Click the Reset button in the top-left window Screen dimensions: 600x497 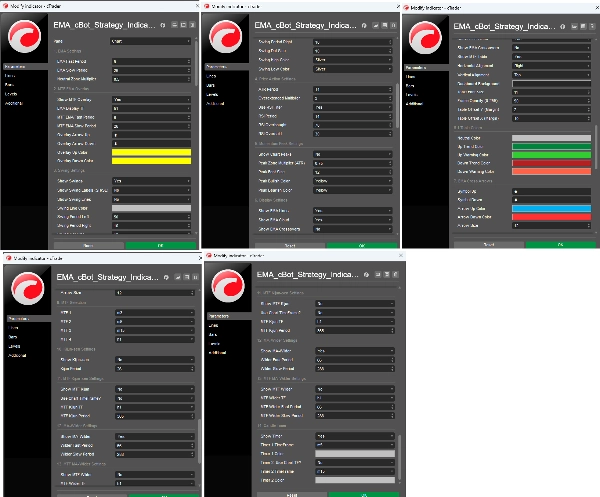point(88,245)
